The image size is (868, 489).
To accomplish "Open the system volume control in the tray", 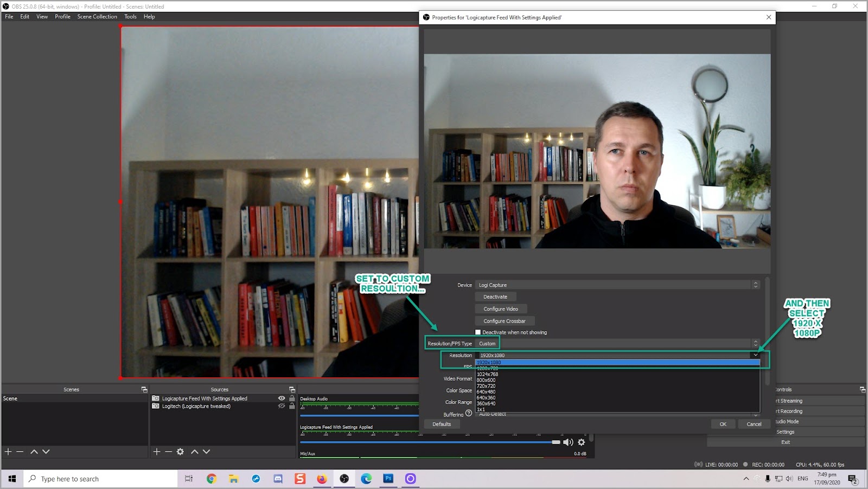I will (x=789, y=479).
